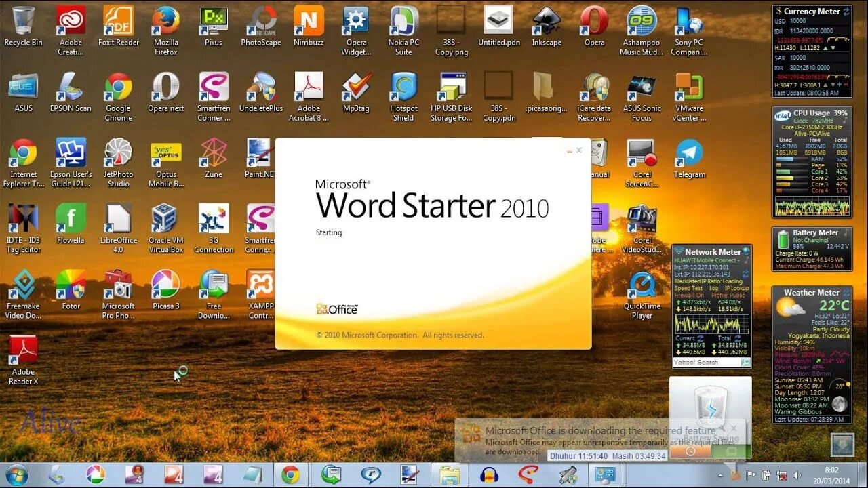This screenshot has height=488, width=868.
Task: Click the headphones audio player taskbar icon
Action: [x=489, y=474]
